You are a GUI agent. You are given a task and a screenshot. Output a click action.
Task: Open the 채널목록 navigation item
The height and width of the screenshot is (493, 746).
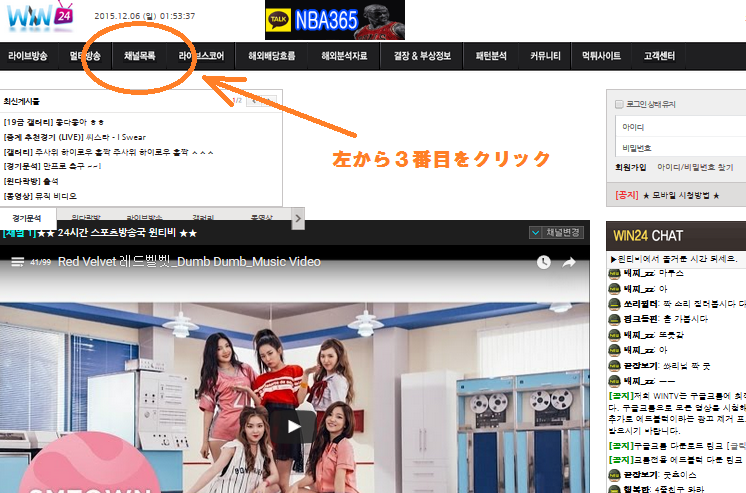tap(139, 56)
